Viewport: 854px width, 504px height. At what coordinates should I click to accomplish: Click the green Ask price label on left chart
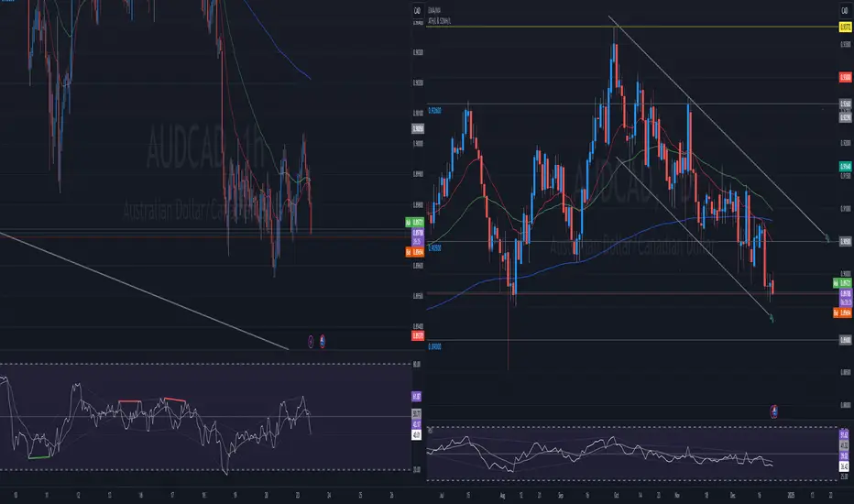pyautogui.click(x=415, y=223)
